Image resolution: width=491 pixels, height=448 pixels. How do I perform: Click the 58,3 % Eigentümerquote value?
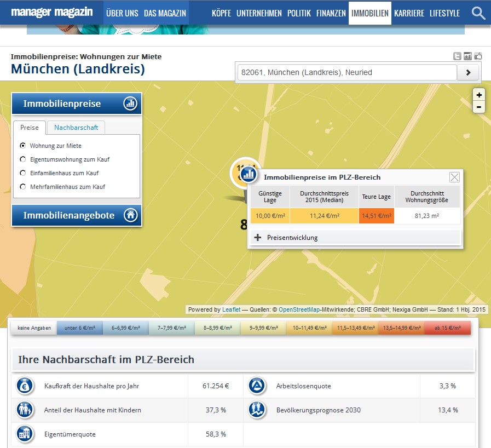click(x=216, y=434)
